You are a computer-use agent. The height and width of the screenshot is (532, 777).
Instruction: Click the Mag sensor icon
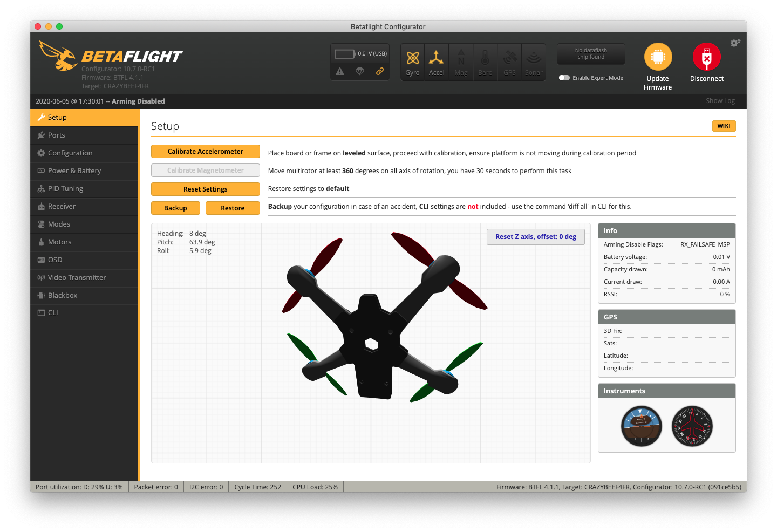click(x=461, y=63)
